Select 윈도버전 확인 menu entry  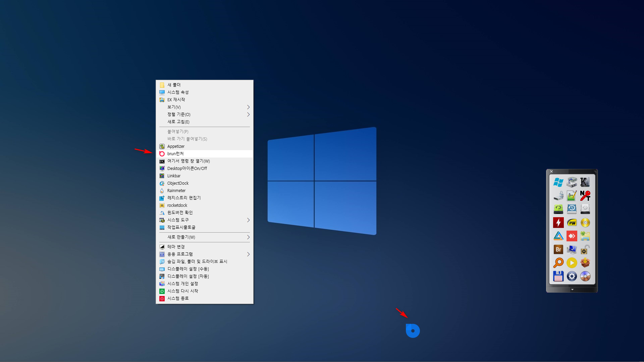click(x=205, y=213)
